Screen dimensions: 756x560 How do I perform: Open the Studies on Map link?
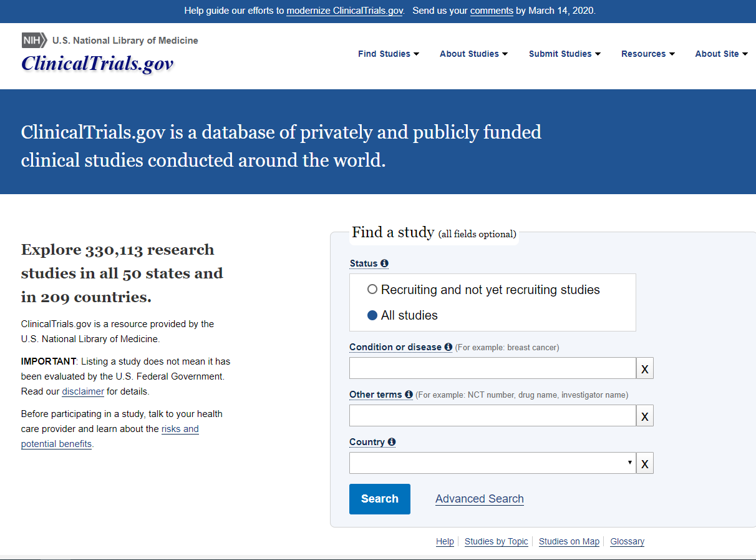point(569,541)
